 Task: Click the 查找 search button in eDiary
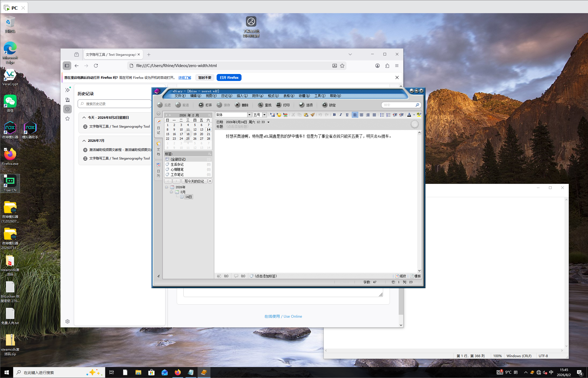point(265,105)
